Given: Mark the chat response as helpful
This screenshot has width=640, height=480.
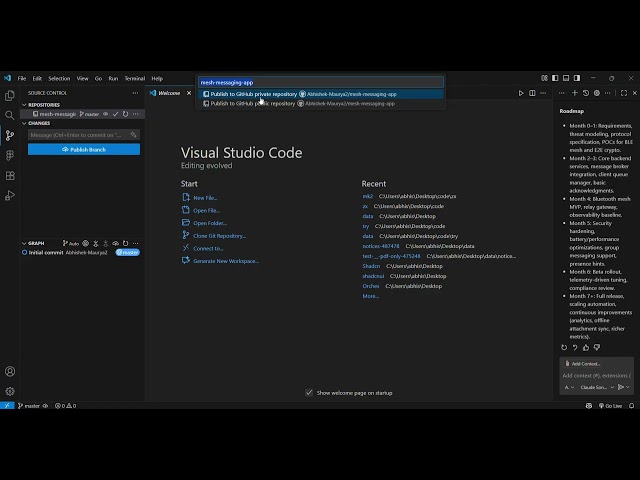Looking at the screenshot, I should [x=586, y=348].
